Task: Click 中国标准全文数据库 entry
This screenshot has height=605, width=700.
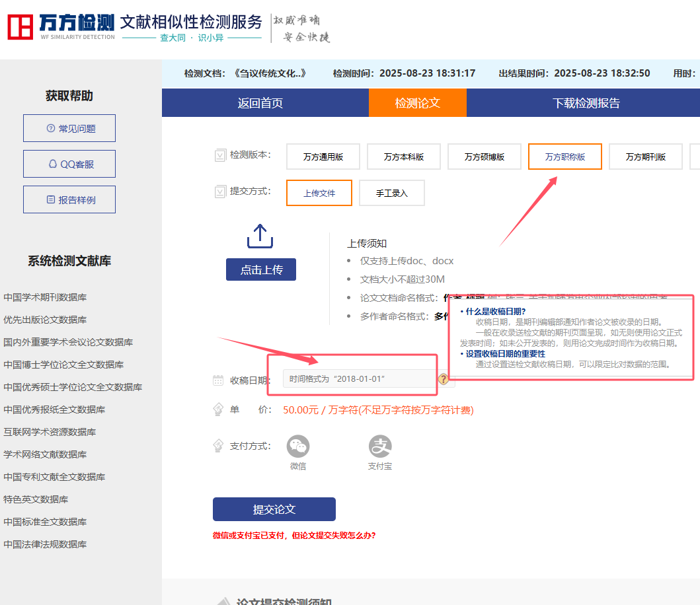Action: [45, 522]
